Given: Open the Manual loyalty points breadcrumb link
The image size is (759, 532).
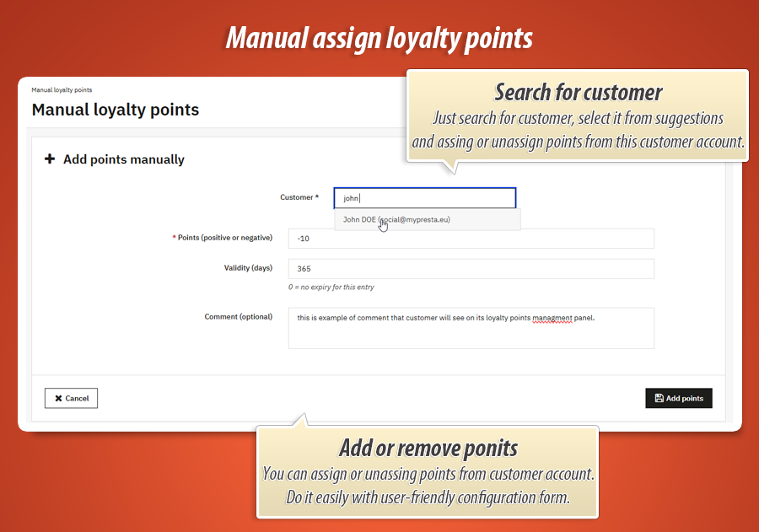Looking at the screenshot, I should (x=61, y=89).
